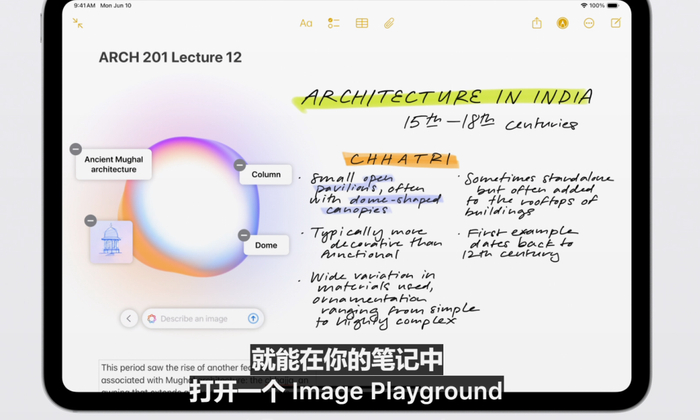The height and width of the screenshot is (420, 700).
Task: Create a new note with compose icon
Action: coord(616,23)
